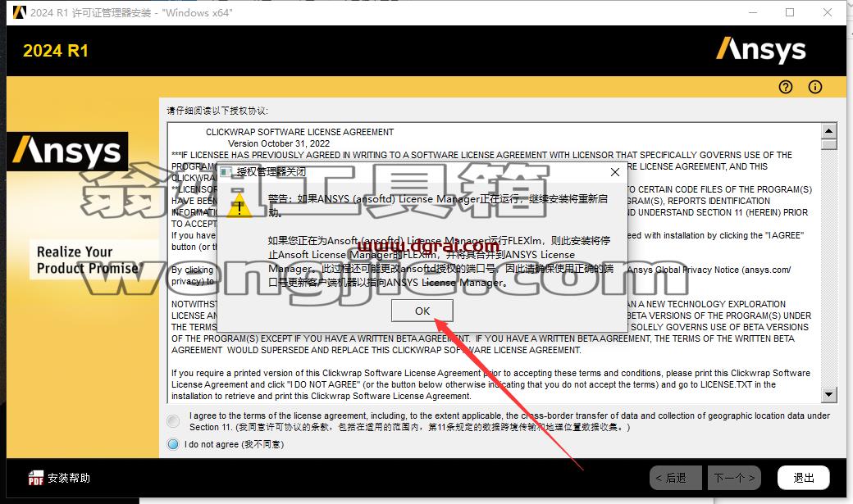Click the 后退 back button
Viewport: 853px width, 504px height.
click(x=675, y=478)
